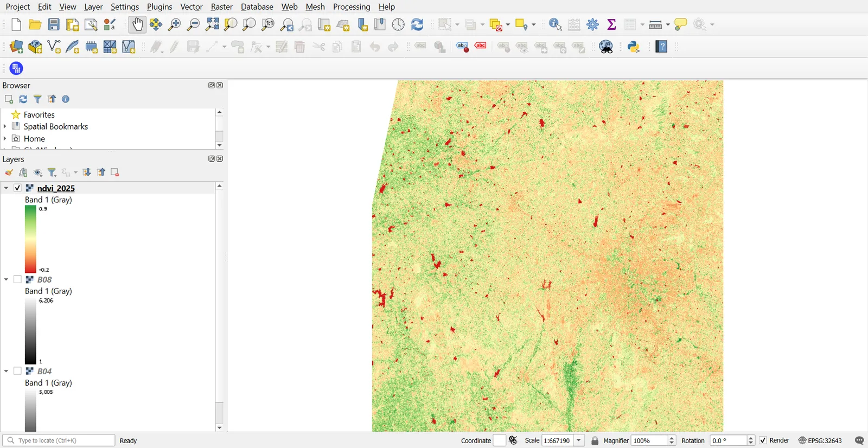Uncheck the ndvi_2025 layer visibility
The width and height of the screenshot is (868, 448).
[x=17, y=188]
